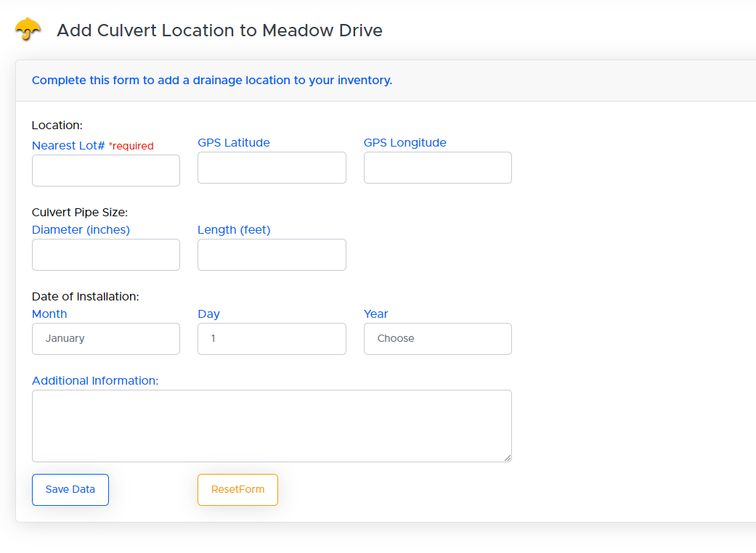Click the red '*required' marker

[131, 147]
